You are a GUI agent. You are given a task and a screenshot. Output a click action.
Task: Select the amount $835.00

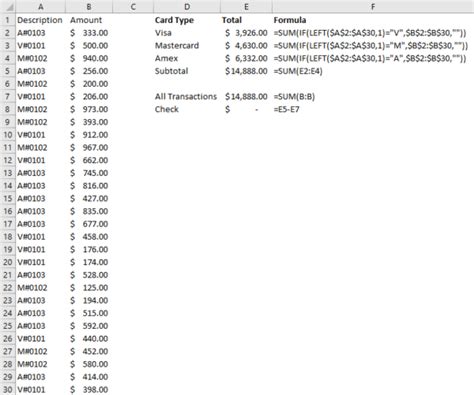pyautogui.click(x=89, y=211)
